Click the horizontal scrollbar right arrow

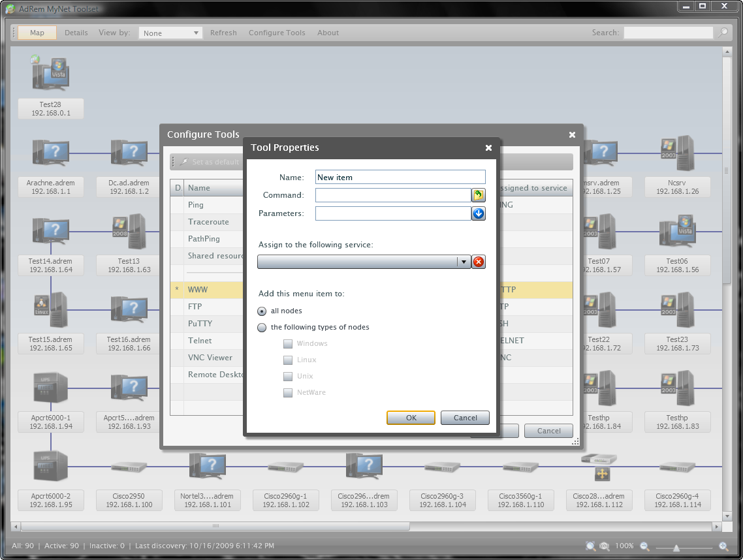pos(716,526)
